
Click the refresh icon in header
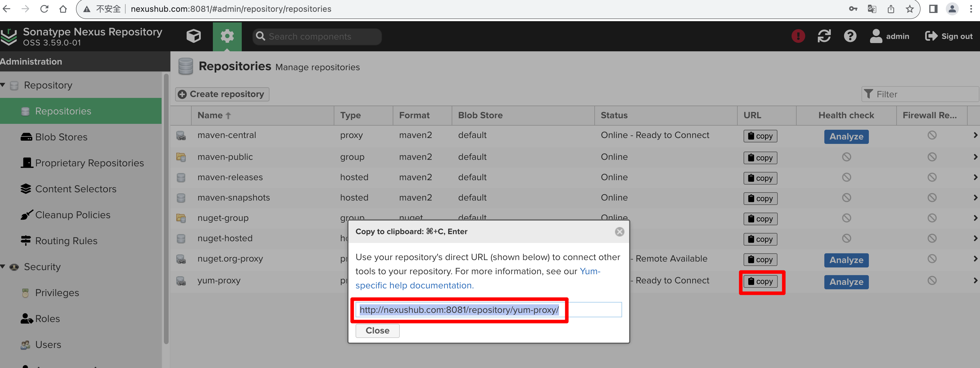coord(824,37)
